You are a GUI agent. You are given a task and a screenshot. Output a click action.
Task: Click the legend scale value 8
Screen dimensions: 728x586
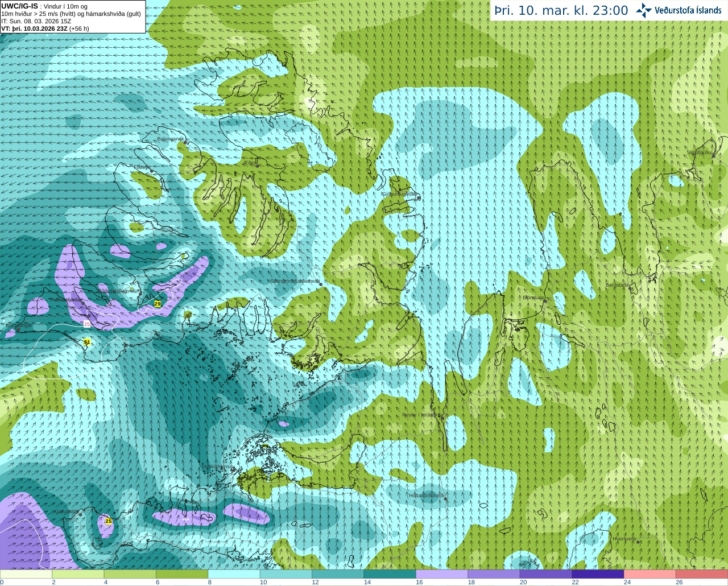click(210, 582)
